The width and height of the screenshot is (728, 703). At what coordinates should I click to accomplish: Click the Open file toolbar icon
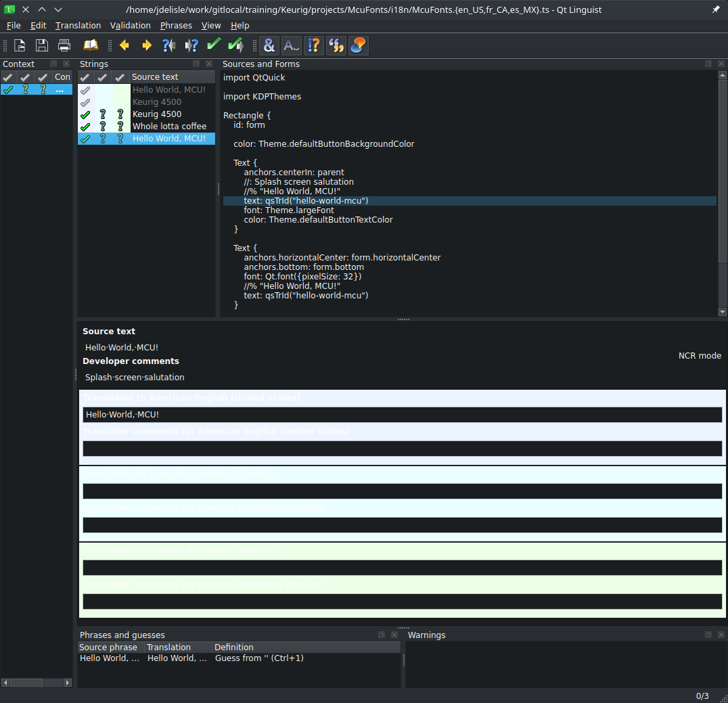(20, 45)
